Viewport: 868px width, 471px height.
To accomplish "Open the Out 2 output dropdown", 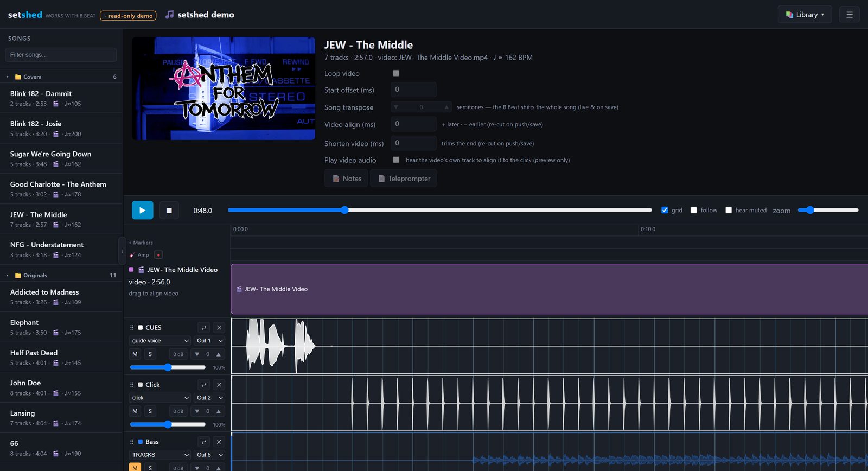I will tap(210, 398).
